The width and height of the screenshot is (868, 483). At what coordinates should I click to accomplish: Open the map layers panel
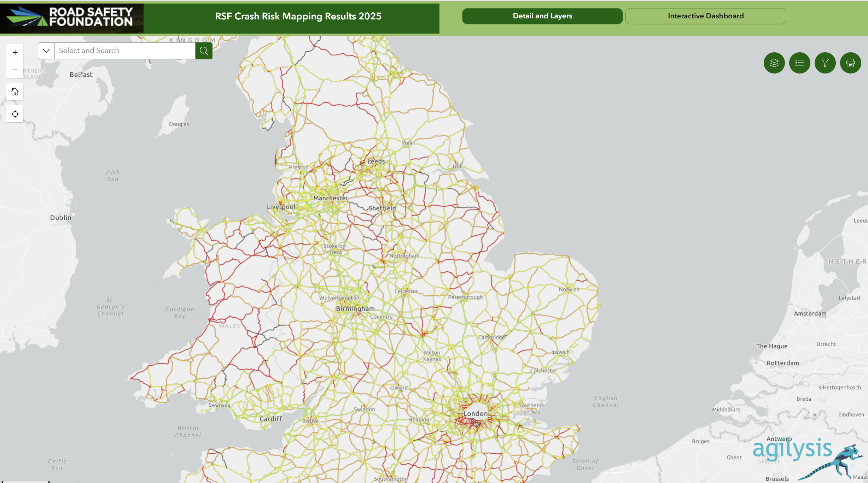pos(774,63)
